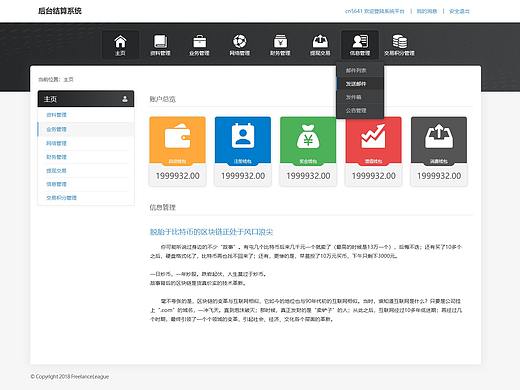Click 1999932.00 under the gray tray card
Screen dimensions: 520x390
click(x=439, y=176)
